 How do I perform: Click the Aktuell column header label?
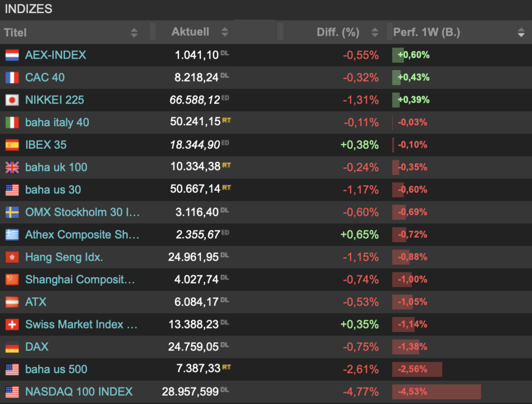[190, 32]
